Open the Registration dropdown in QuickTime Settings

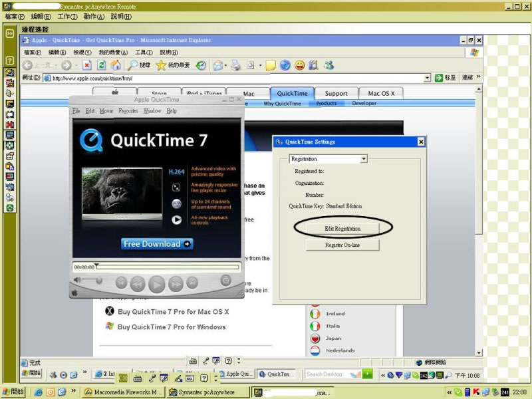[364, 159]
